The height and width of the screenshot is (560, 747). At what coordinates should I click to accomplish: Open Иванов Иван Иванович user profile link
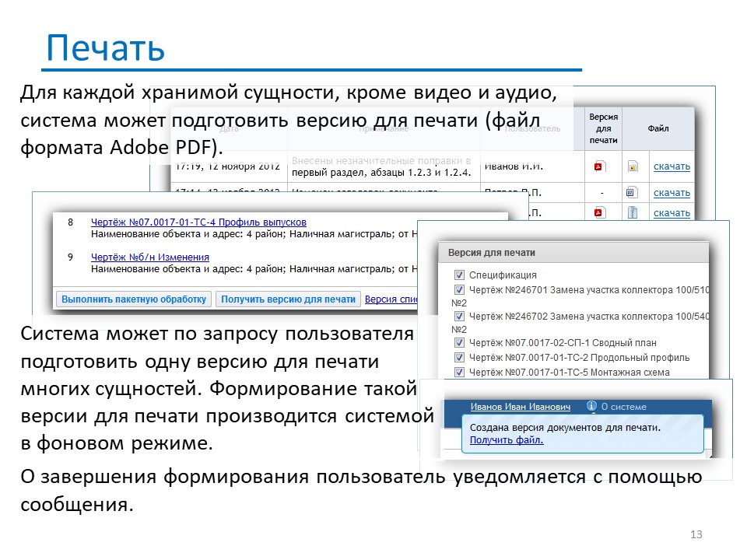[521, 407]
